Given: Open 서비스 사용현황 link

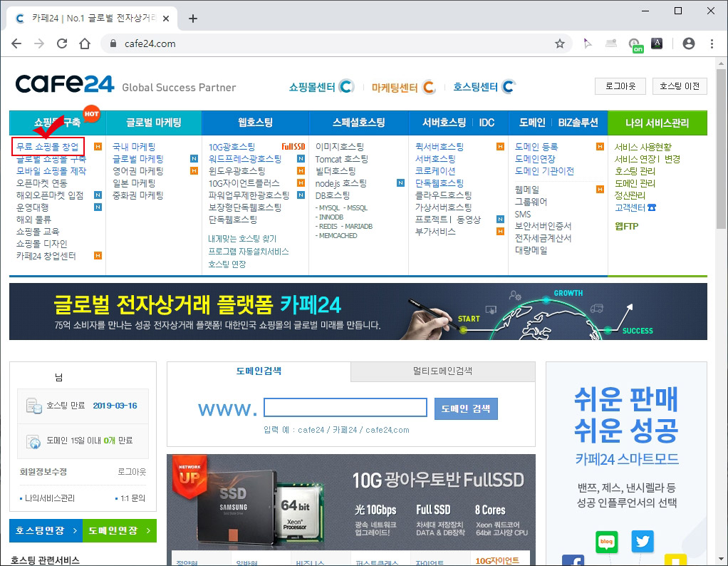Looking at the screenshot, I should coord(643,147).
